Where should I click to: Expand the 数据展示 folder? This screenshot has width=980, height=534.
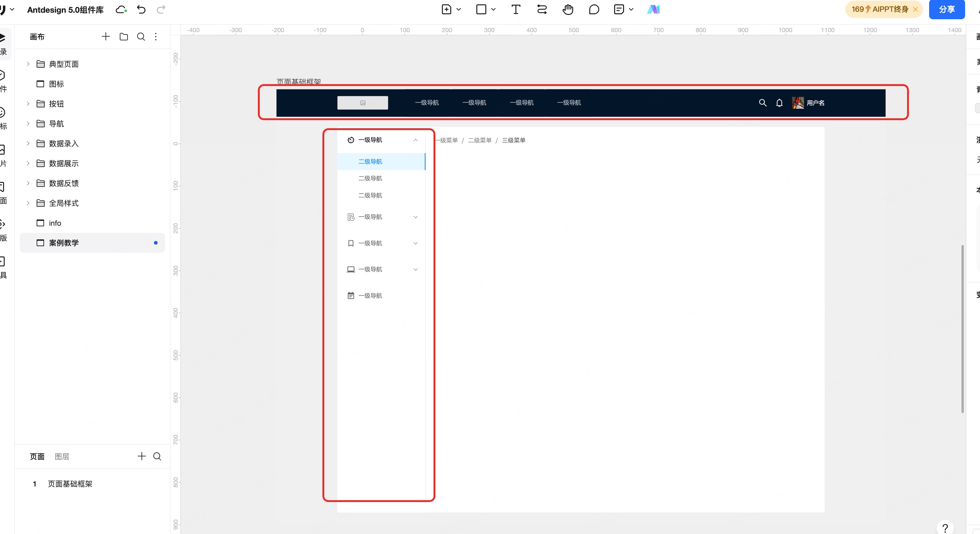coord(28,163)
